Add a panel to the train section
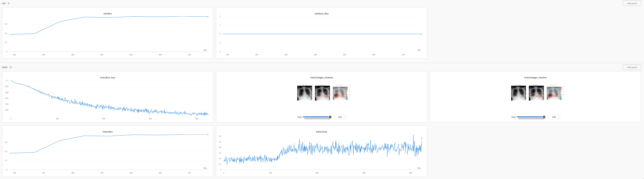Image resolution: width=644 pixels, height=179 pixels. (632, 67)
